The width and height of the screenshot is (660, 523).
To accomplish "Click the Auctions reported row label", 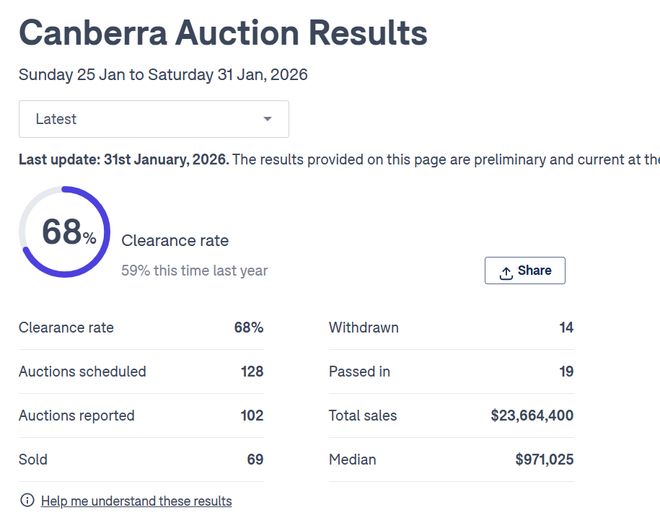I will (x=76, y=415).
